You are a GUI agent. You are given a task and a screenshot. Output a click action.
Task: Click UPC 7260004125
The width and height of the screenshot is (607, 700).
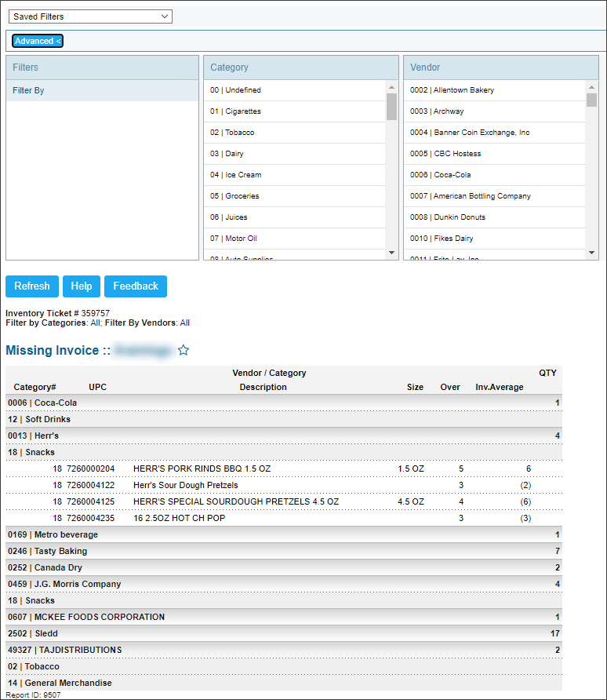(90, 501)
